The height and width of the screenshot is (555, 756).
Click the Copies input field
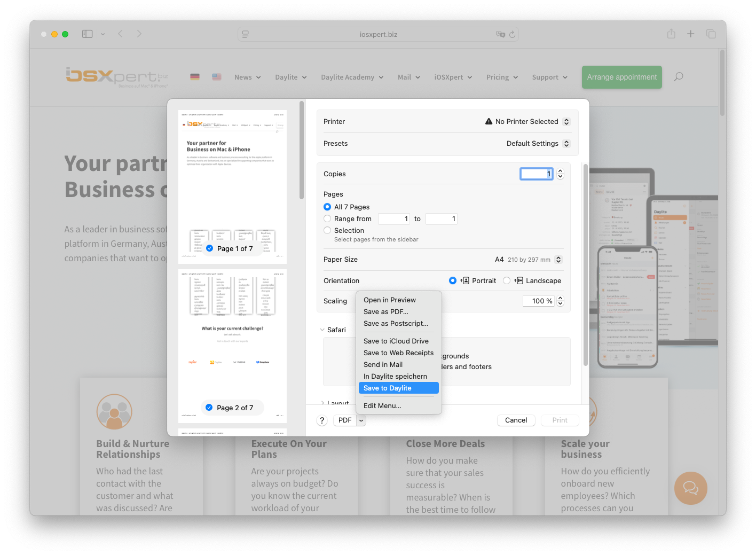point(537,174)
